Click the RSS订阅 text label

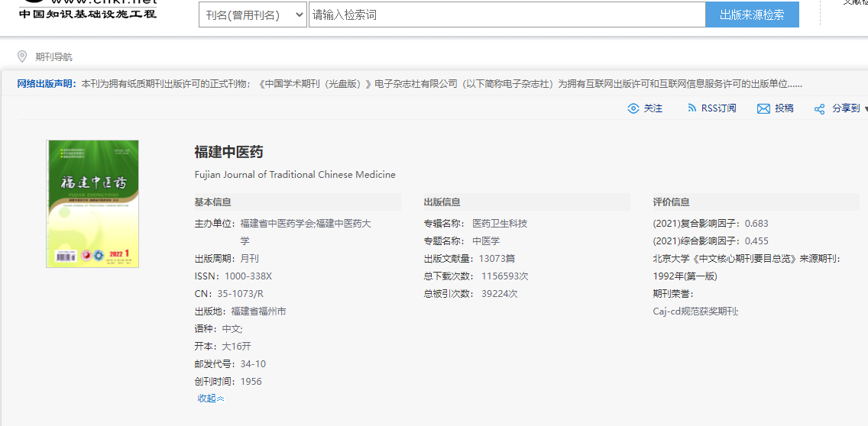point(718,108)
